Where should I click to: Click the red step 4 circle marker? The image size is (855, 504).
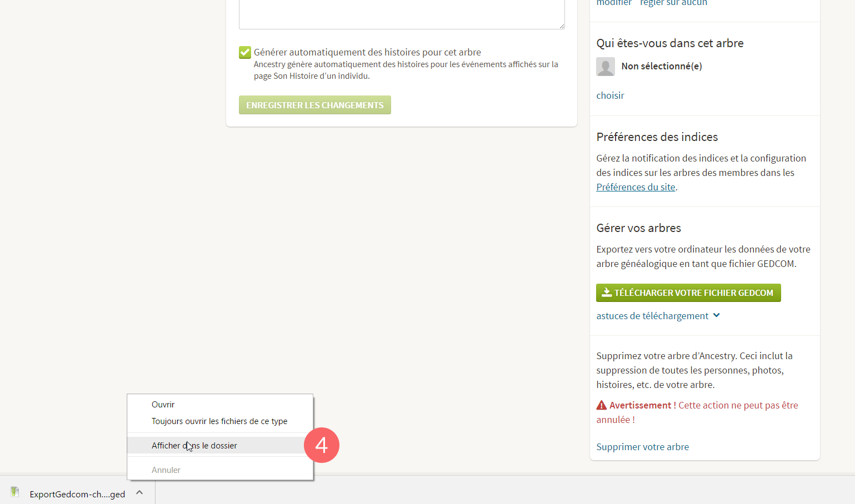(322, 445)
